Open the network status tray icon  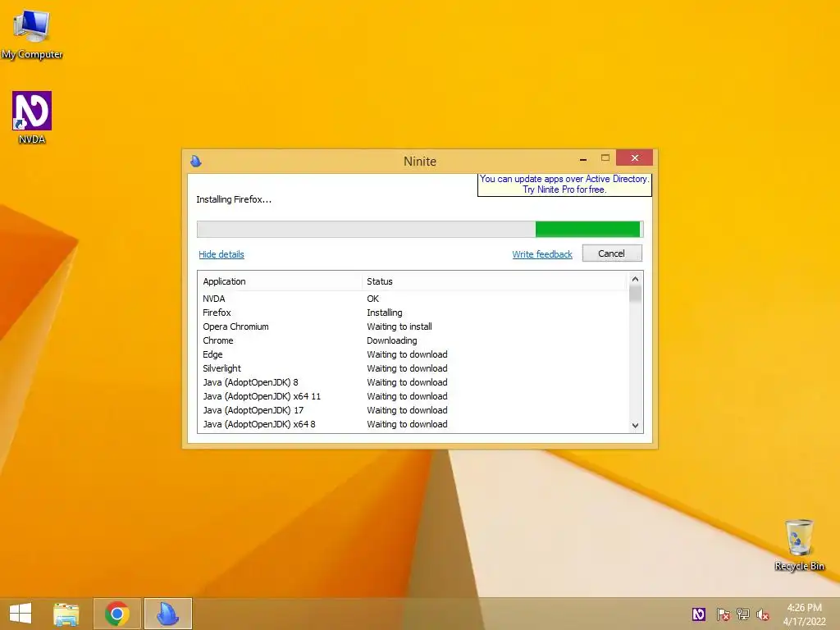click(743, 614)
